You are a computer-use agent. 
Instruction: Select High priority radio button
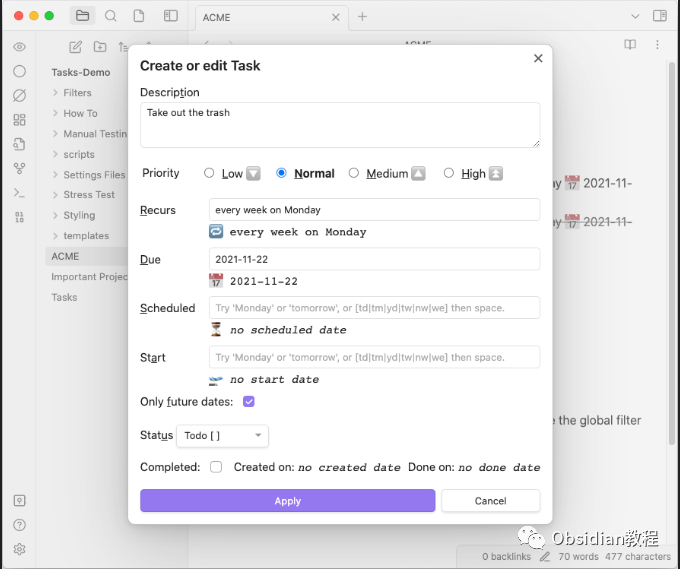coord(448,173)
